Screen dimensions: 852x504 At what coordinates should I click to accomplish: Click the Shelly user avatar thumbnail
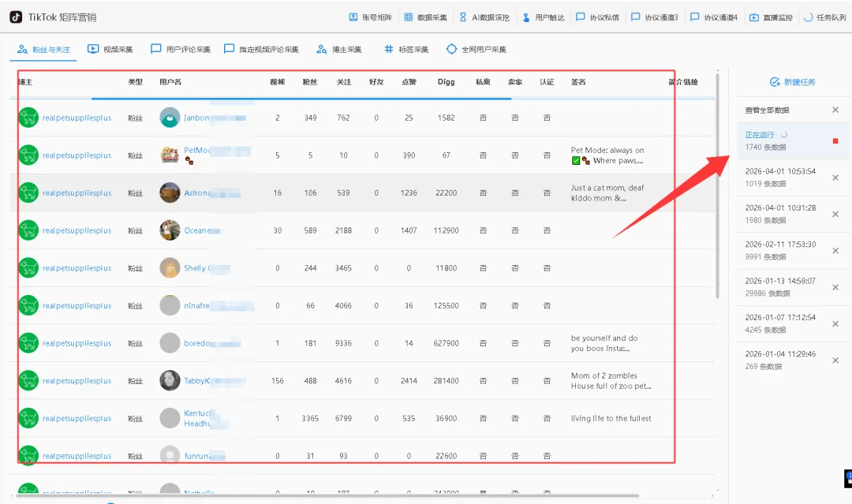[170, 268]
